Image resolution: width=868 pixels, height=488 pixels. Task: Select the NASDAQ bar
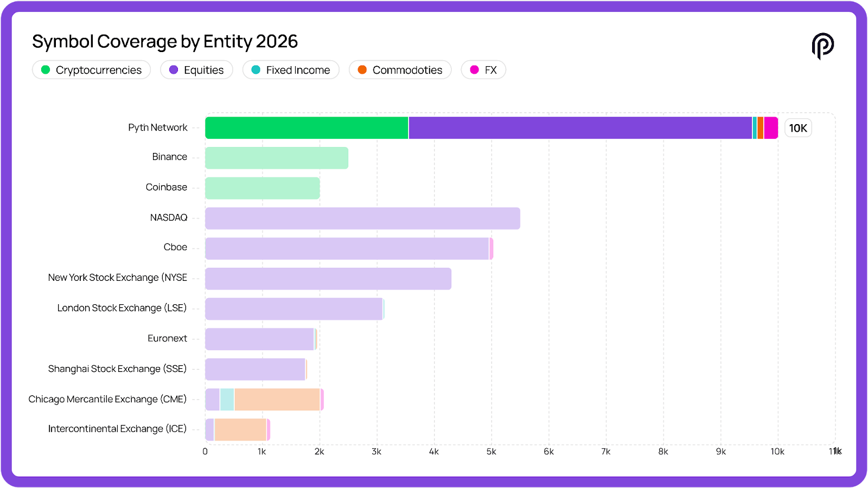362,219
